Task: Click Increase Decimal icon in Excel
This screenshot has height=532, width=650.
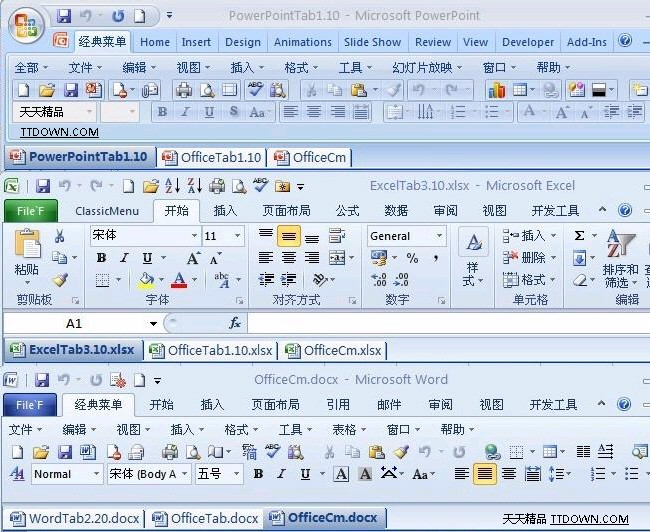Action: pos(379,280)
